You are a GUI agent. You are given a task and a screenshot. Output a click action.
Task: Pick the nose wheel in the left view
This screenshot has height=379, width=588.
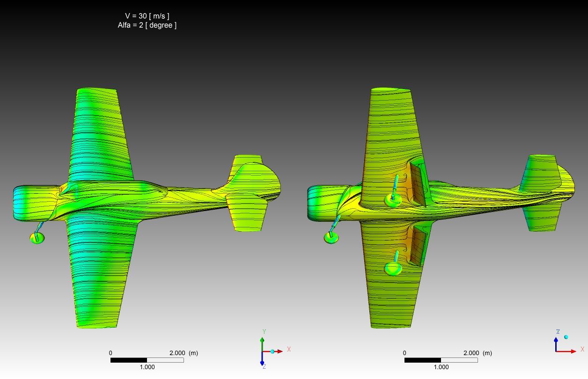point(37,238)
